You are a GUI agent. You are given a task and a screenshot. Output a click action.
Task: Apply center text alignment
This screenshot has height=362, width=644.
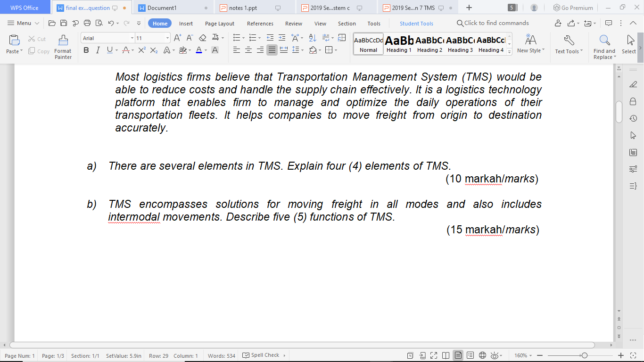(248, 50)
